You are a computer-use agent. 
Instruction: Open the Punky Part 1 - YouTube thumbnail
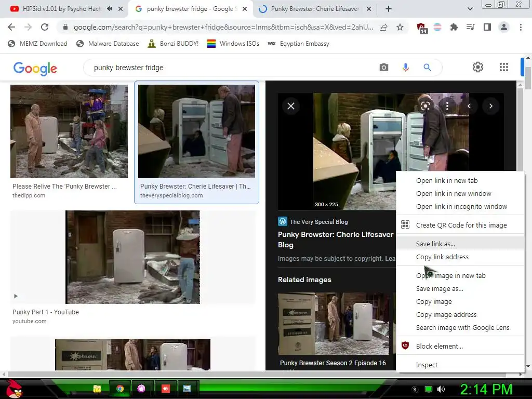[x=132, y=257]
